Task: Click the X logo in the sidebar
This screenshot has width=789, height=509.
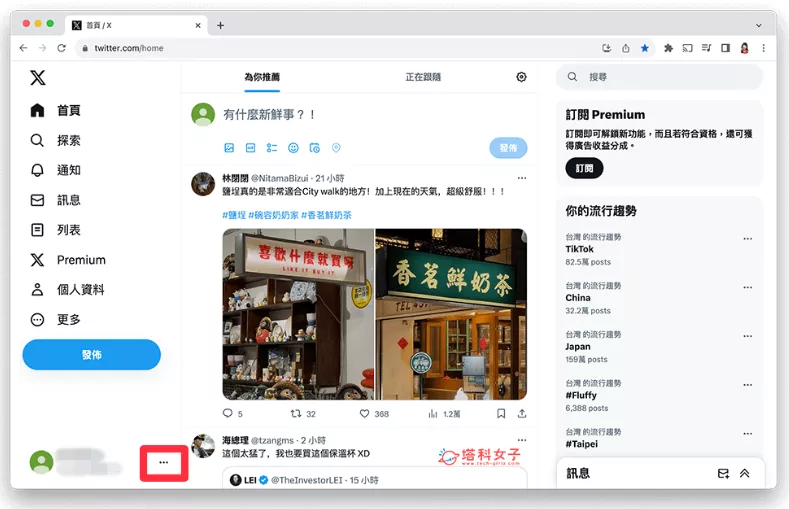Action: [38, 77]
